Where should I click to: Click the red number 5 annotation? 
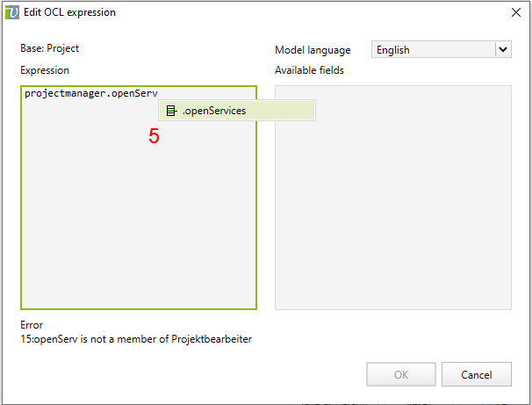154,136
